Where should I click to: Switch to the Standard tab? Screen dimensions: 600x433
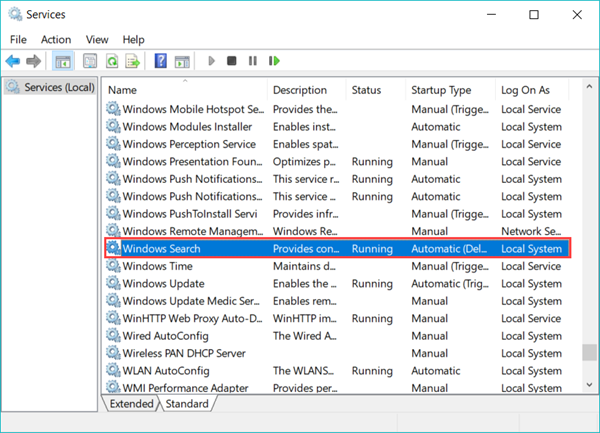[187, 404]
